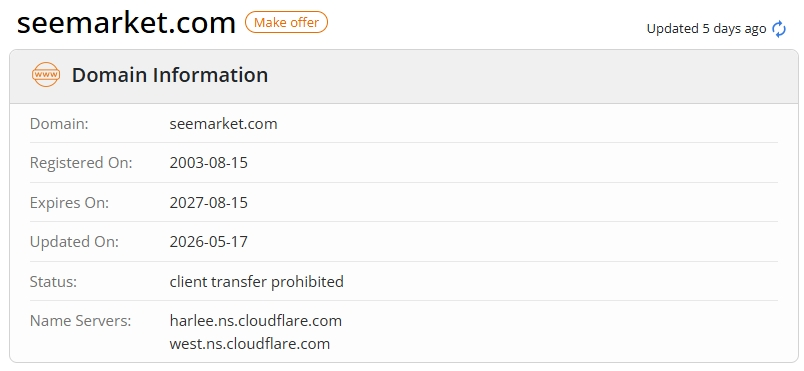The image size is (804, 371).
Task: Click the Domain: field label
Action: [59, 123]
